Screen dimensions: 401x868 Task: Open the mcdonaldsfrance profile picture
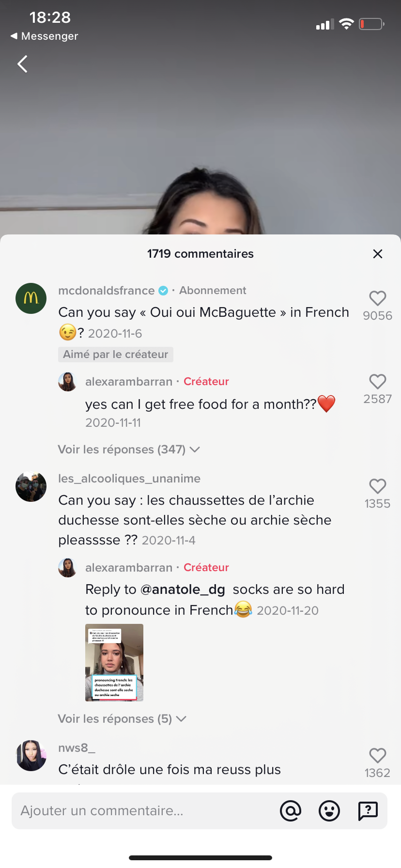coord(31,298)
